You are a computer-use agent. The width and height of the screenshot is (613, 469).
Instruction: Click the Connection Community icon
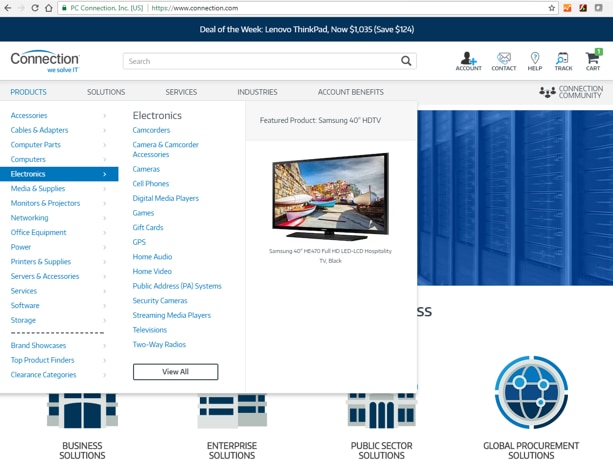click(547, 92)
